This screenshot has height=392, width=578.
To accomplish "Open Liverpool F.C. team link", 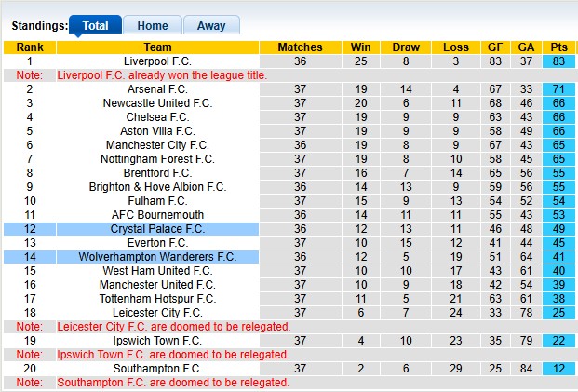I will (x=157, y=61).
